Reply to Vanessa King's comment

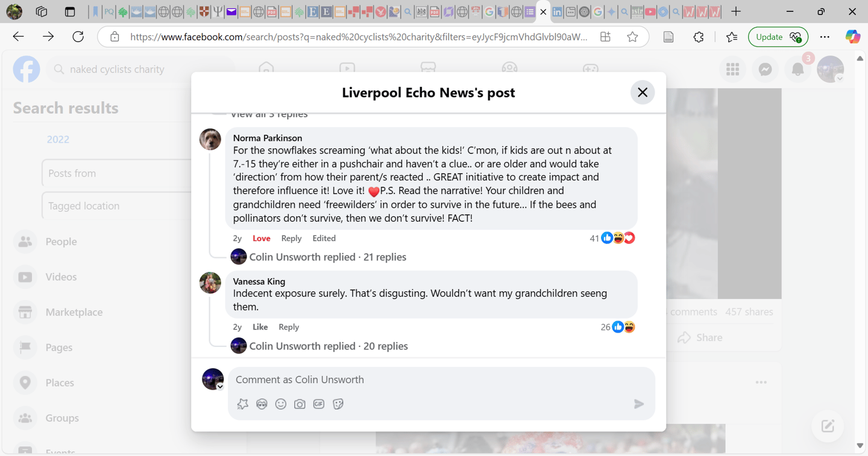(x=289, y=327)
